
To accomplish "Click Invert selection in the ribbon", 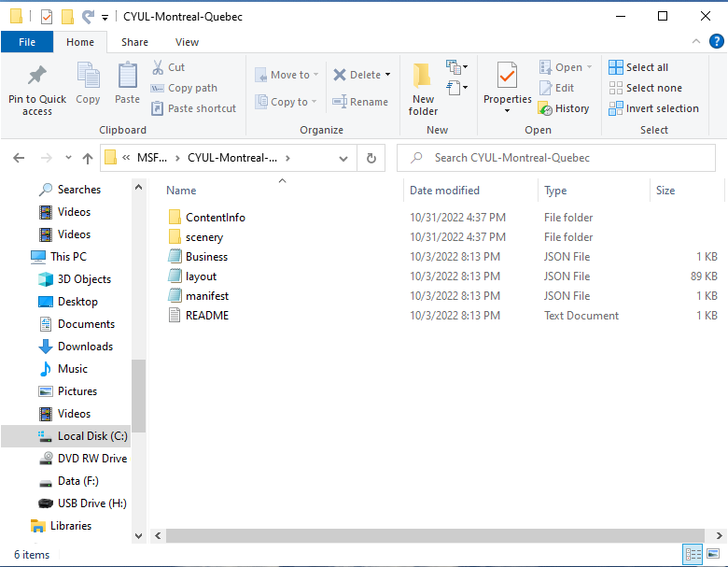I will tap(653, 108).
